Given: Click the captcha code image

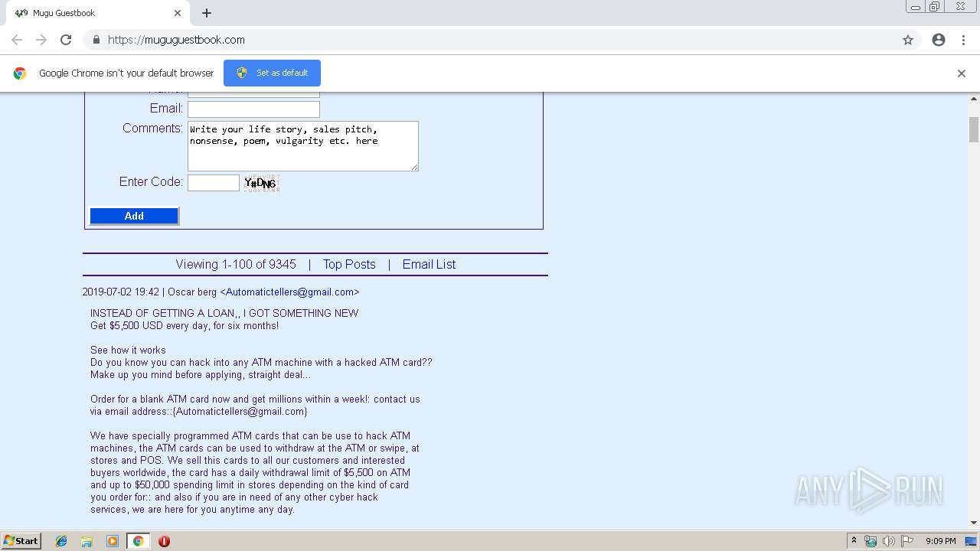Looking at the screenshot, I should pyautogui.click(x=262, y=183).
